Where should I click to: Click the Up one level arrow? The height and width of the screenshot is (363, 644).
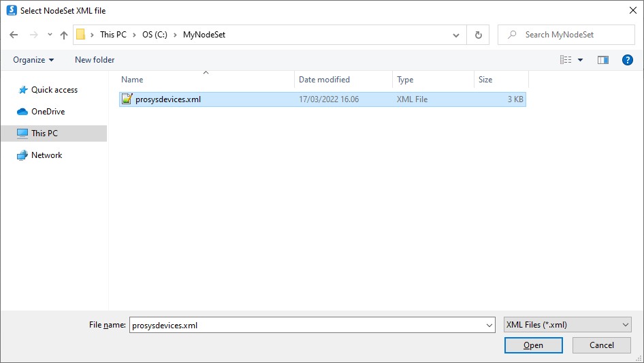(64, 35)
